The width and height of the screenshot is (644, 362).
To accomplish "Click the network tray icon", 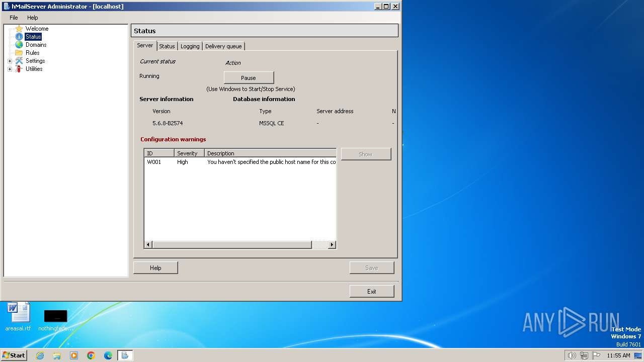I will (584, 355).
